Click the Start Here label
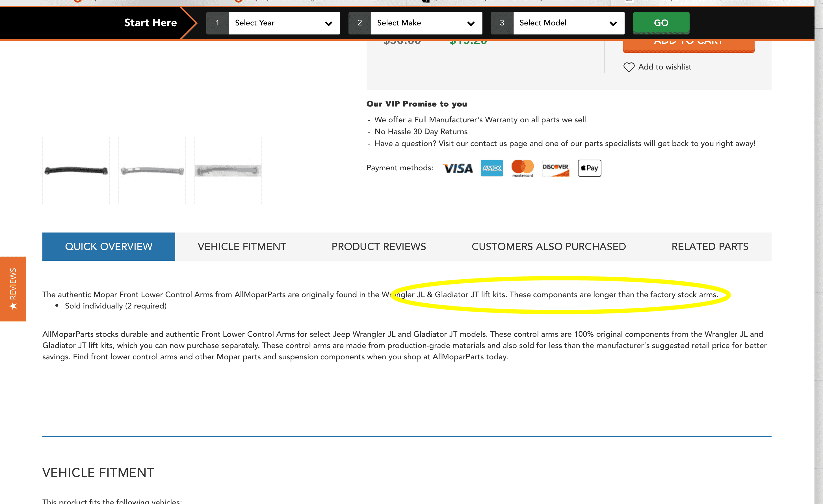Image resolution: width=823 pixels, height=504 pixels. point(150,23)
